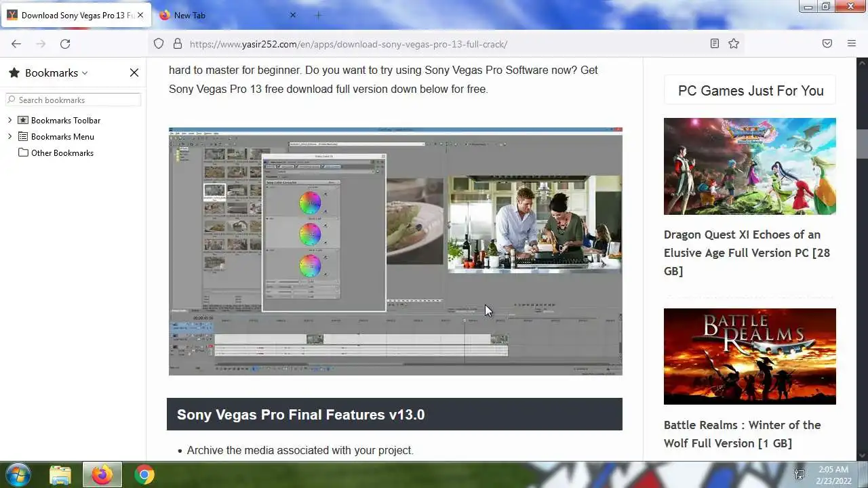The height and width of the screenshot is (488, 868).
Task: Click 'Archive the media associated with your project' text
Action: click(x=300, y=450)
